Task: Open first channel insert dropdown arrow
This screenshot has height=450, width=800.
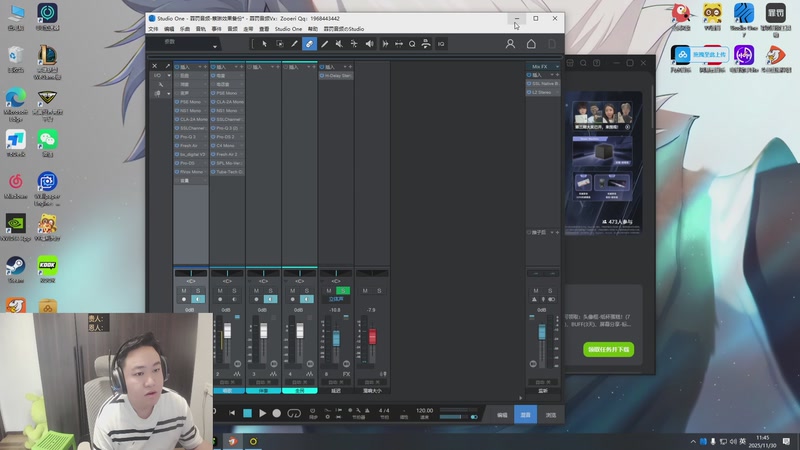Action: click(x=200, y=67)
